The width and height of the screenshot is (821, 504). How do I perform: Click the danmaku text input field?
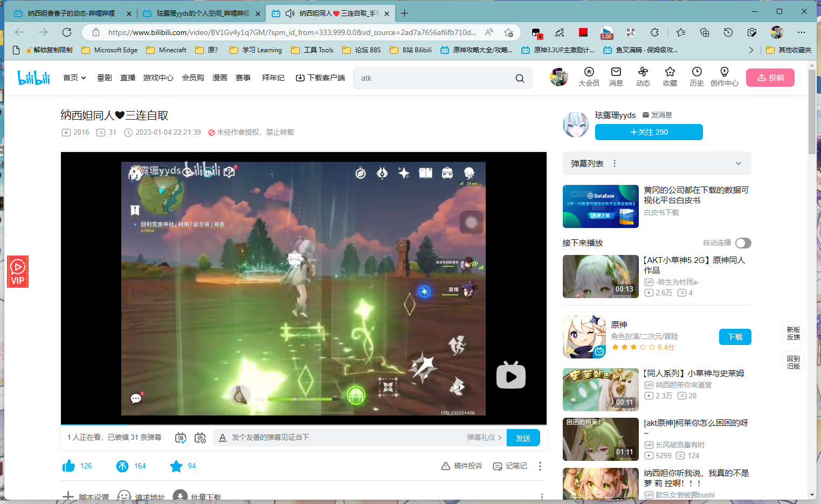click(x=345, y=438)
